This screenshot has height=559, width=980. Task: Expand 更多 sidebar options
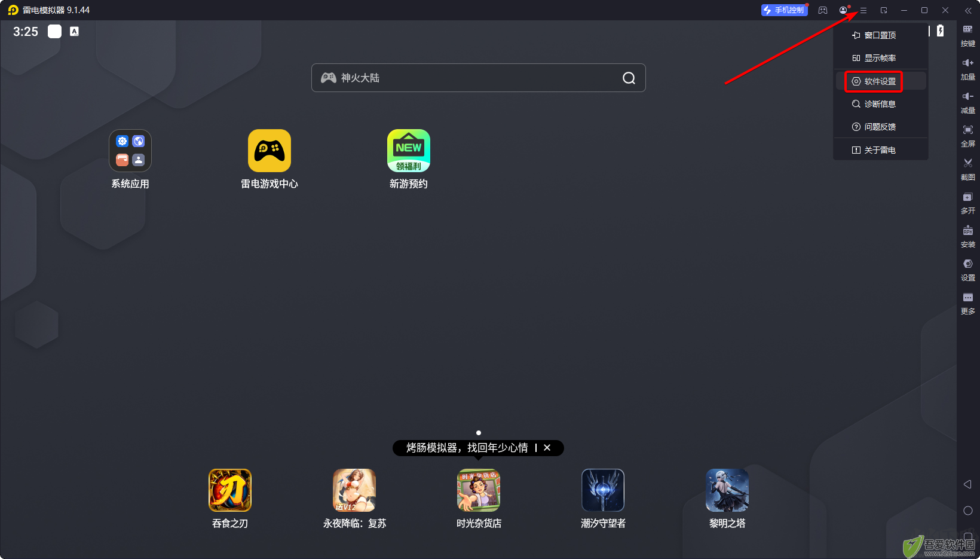pos(968,304)
